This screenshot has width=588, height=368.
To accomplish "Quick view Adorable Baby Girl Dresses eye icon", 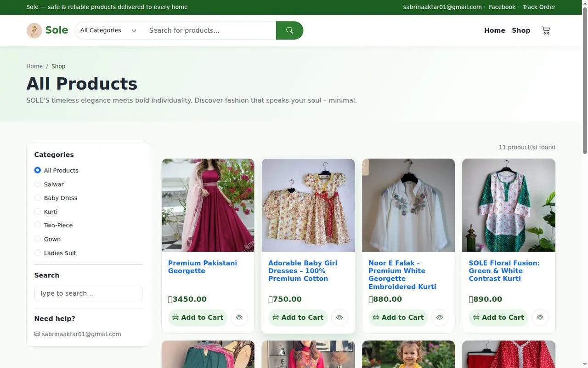I will (x=339, y=317).
